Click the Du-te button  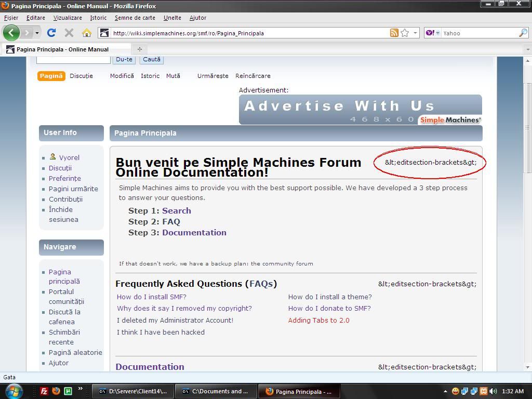[124, 59]
